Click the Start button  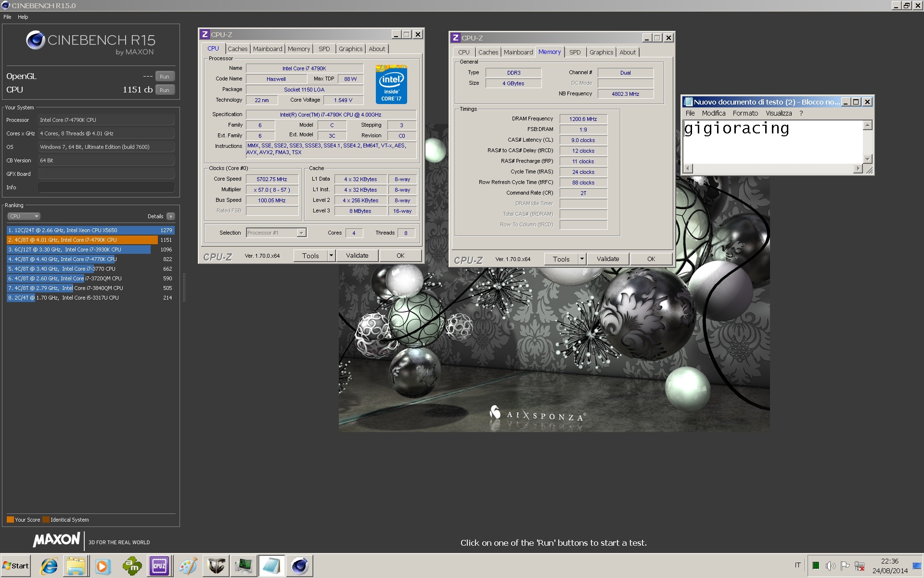[x=16, y=566]
